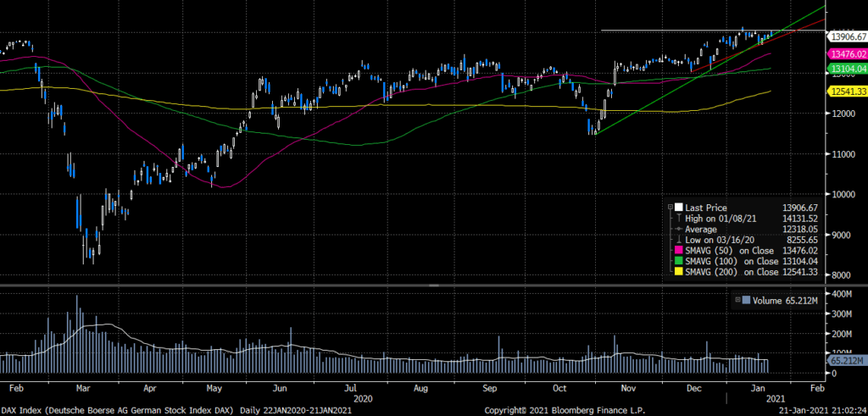Click the Apr label on time axis
Screen dimensions: 868x416
click(150, 388)
